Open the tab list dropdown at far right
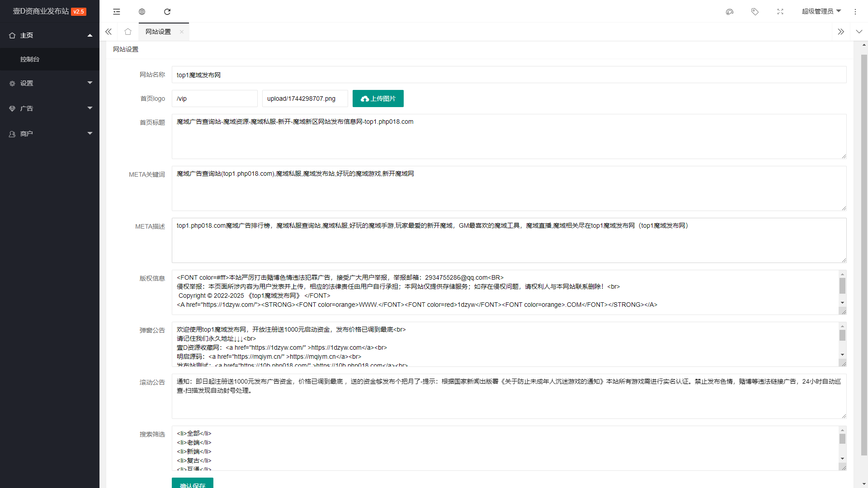The image size is (868, 488). point(859,32)
